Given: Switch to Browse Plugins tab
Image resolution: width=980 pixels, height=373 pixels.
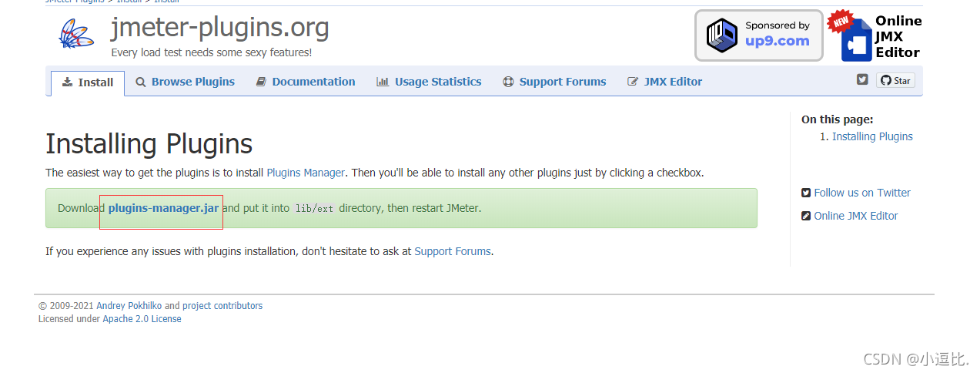Looking at the screenshot, I should click(x=185, y=82).
